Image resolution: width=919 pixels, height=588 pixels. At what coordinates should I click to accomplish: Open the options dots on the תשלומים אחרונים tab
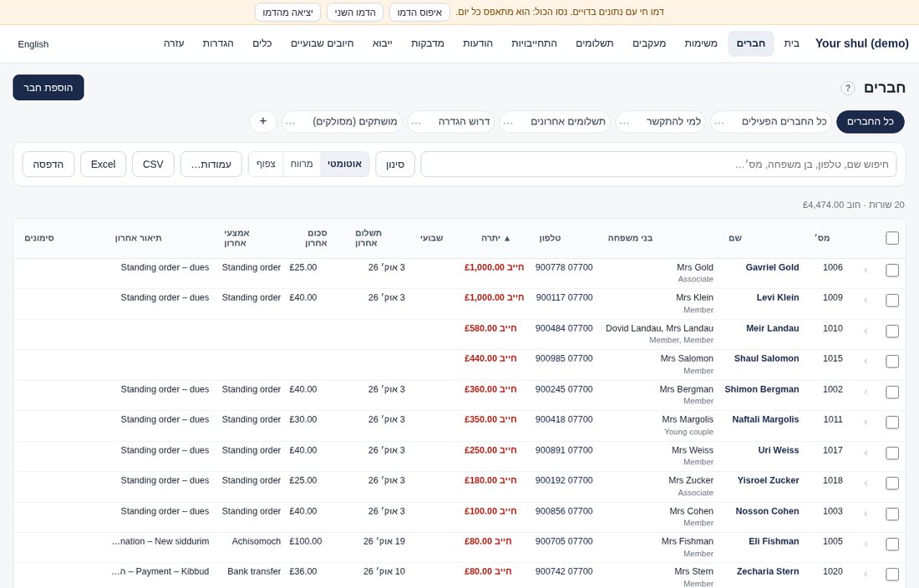point(508,122)
